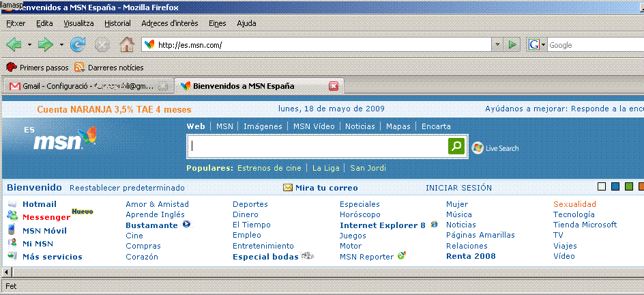Click the RSS feed icon for Darreres notícies
The image size is (644, 295).
80,67
